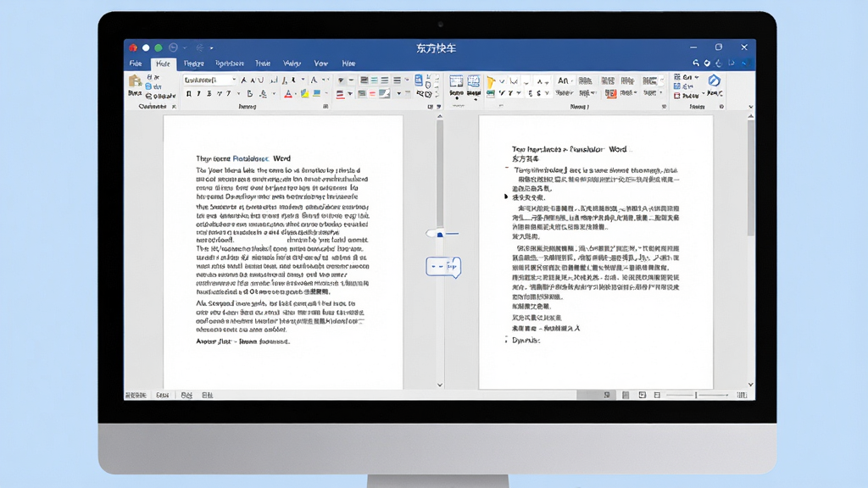868x488 pixels.
Task: Click the curved undo arrow in the title area
Action: (x=696, y=63)
